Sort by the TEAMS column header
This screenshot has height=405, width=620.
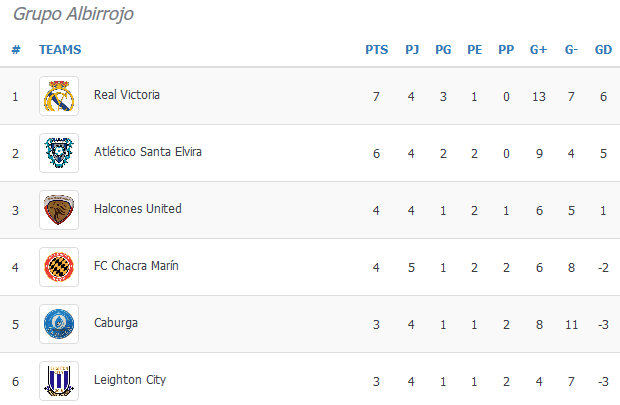click(60, 49)
